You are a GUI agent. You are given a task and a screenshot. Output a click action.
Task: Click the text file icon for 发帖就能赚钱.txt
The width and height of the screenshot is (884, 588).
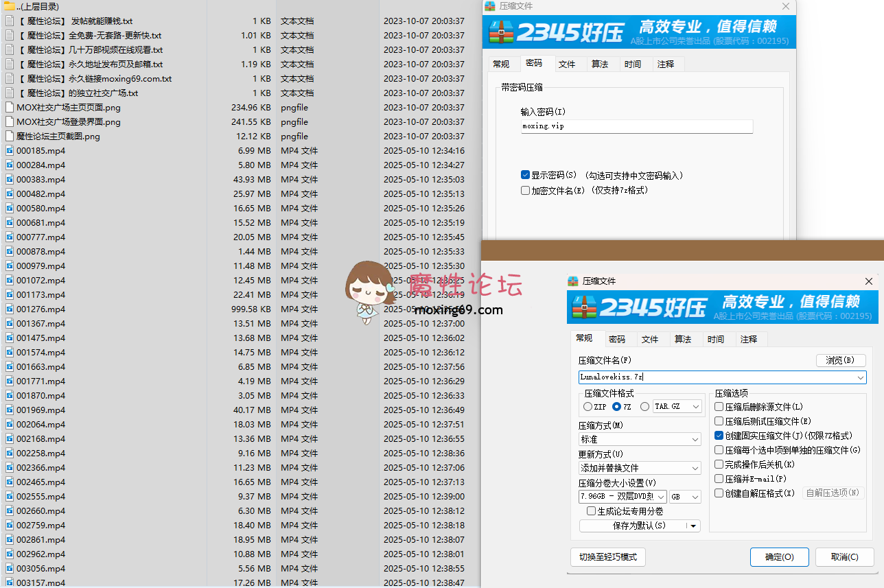[x=10, y=21]
